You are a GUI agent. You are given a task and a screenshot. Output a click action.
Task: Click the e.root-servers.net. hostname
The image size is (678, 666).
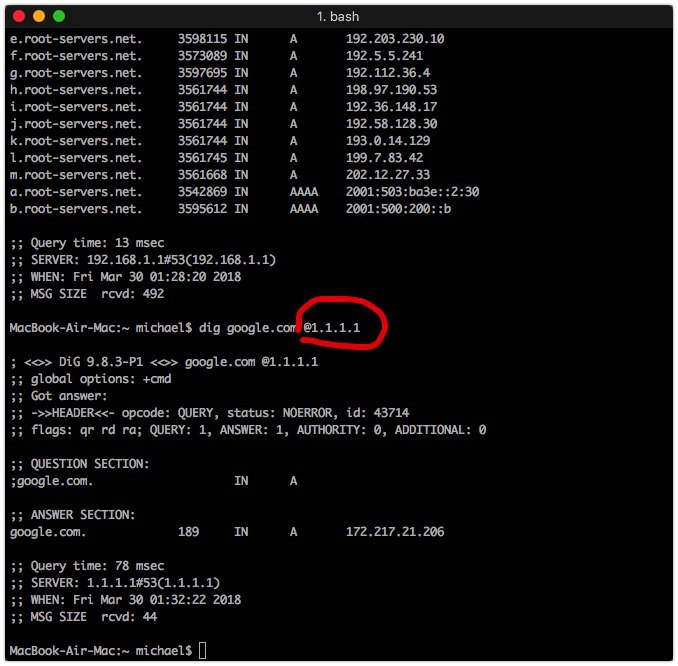(76, 39)
